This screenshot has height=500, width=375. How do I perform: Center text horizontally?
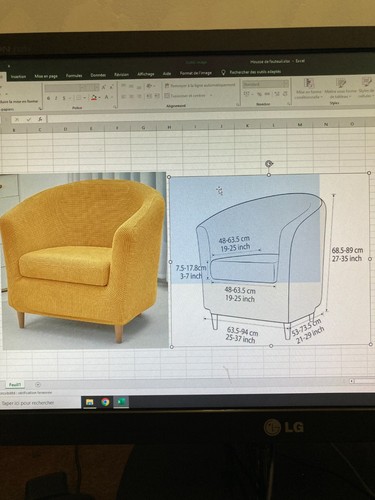[131, 96]
